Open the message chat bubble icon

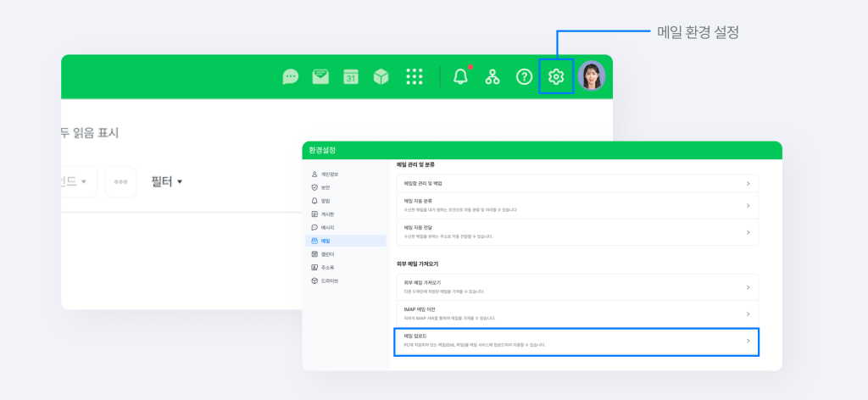point(291,76)
